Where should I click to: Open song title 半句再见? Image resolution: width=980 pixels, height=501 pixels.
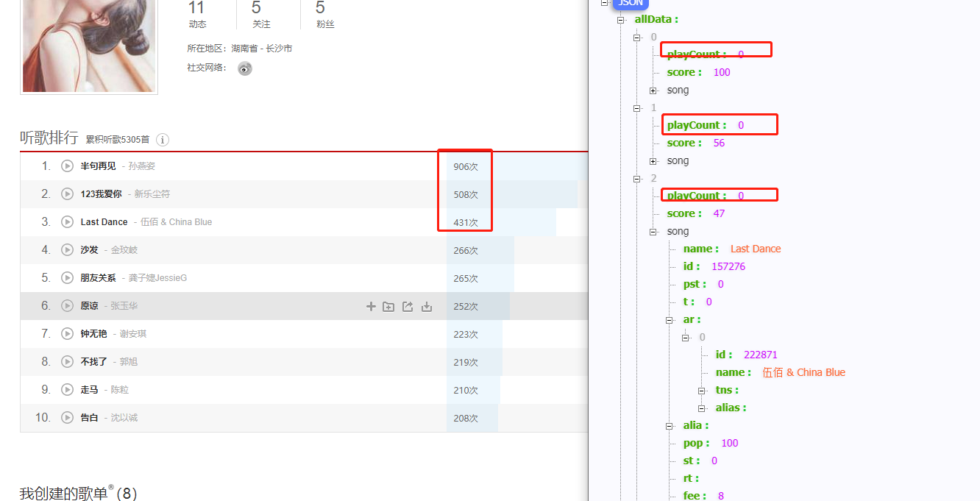point(99,166)
